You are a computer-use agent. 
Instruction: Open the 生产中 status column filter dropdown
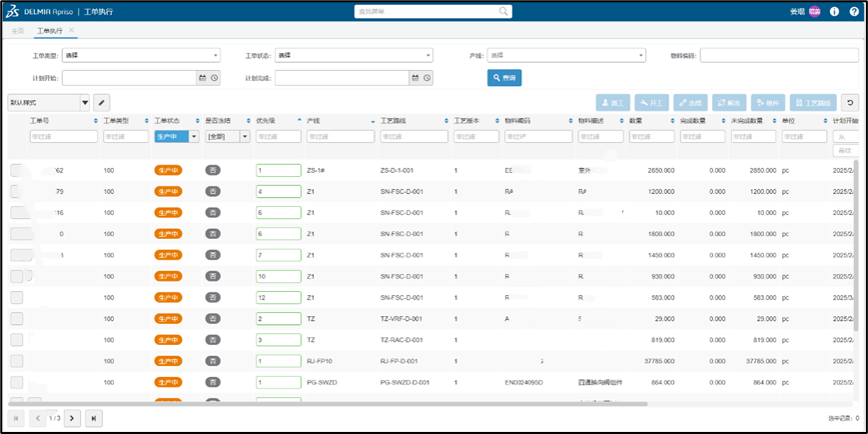(x=194, y=136)
